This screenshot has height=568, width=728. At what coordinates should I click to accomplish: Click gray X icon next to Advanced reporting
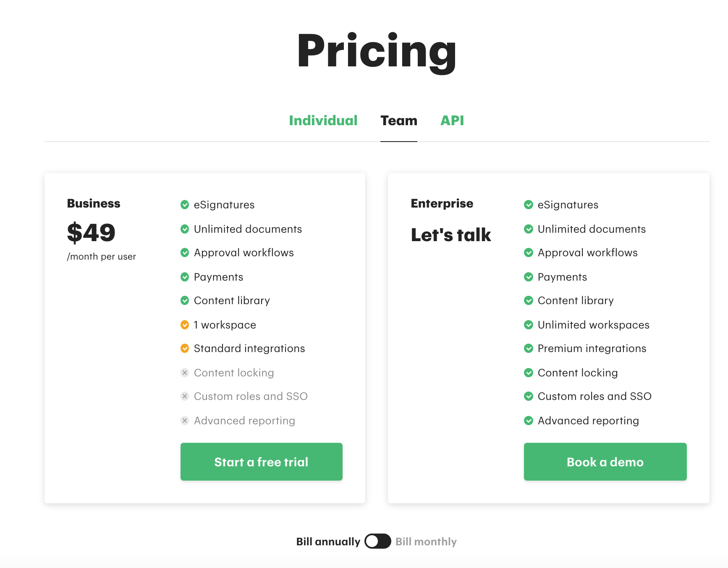tap(185, 421)
